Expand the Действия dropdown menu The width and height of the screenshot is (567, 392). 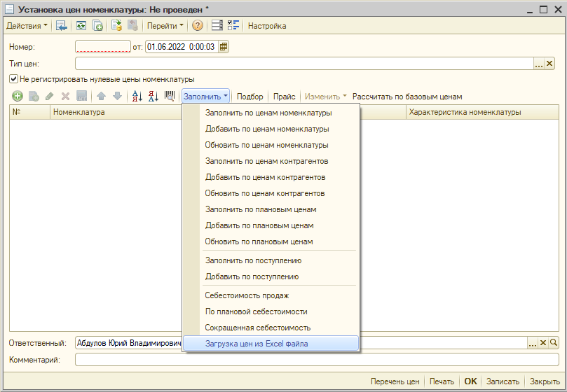(x=27, y=26)
